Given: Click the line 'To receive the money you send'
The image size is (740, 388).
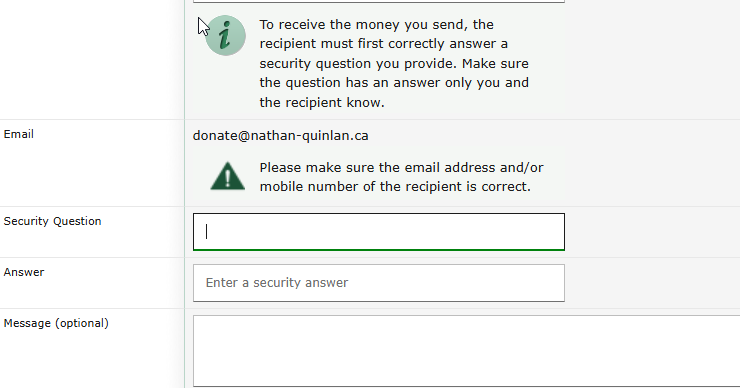Looking at the screenshot, I should (x=377, y=25).
